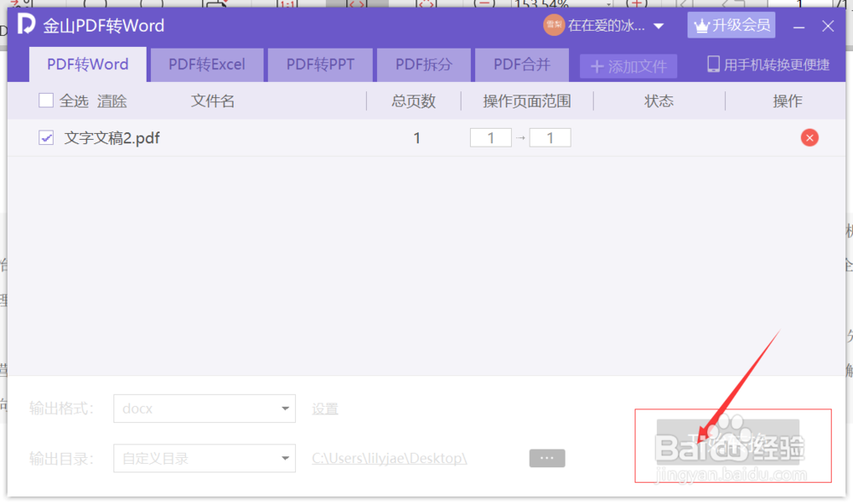Viewport: 853px width, 504px height.
Task: Open the 自定义目录 output directory dropdown
Action: click(203, 458)
